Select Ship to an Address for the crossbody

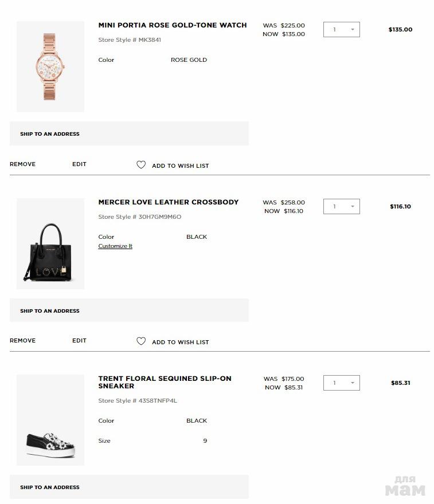pos(50,311)
